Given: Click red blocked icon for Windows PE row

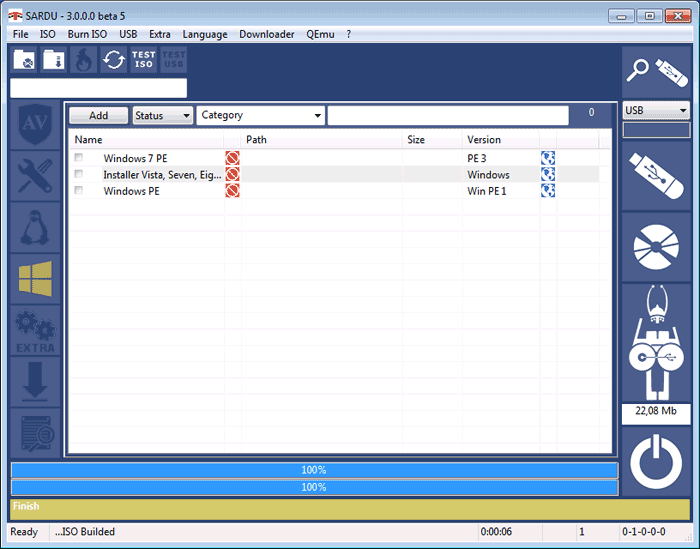Looking at the screenshot, I should coord(232,191).
